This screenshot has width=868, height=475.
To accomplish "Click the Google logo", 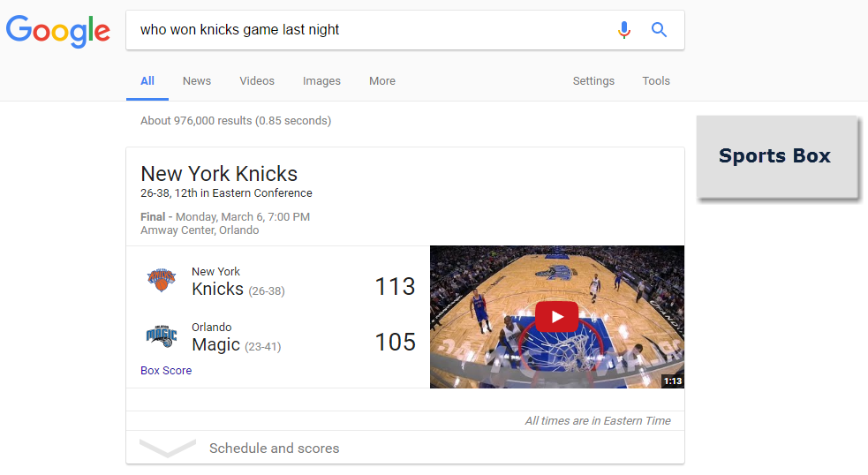I will [58, 31].
